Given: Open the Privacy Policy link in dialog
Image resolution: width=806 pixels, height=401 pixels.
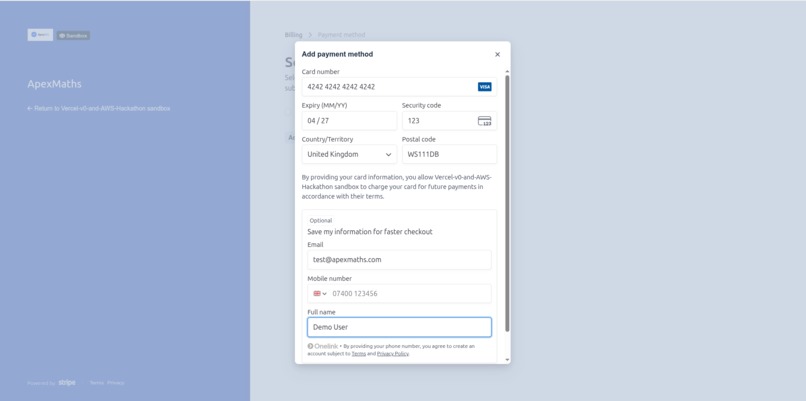Looking at the screenshot, I should coord(393,354).
